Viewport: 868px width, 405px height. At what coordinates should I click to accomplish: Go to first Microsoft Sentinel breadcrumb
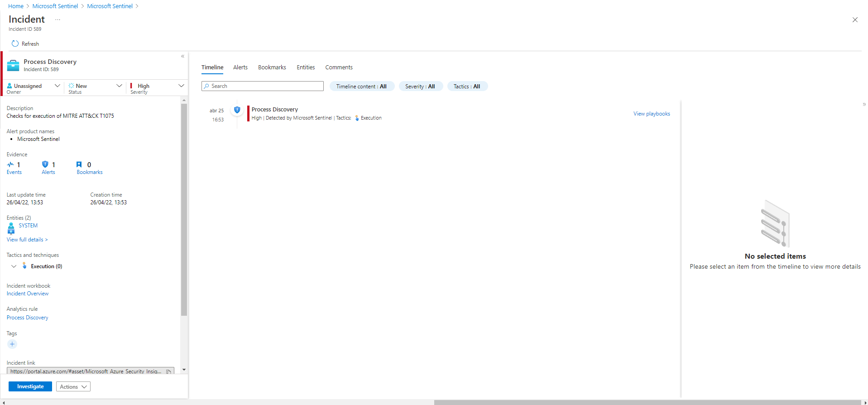[55, 6]
